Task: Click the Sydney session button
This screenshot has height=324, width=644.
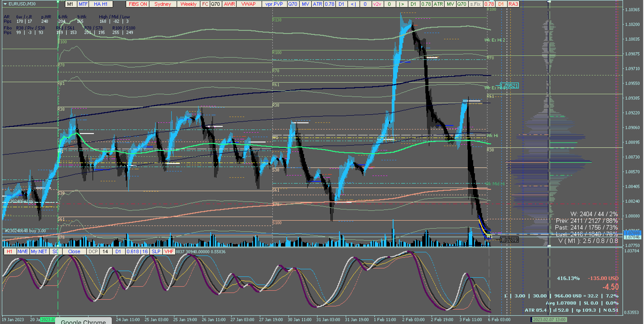Action: [x=163, y=4]
